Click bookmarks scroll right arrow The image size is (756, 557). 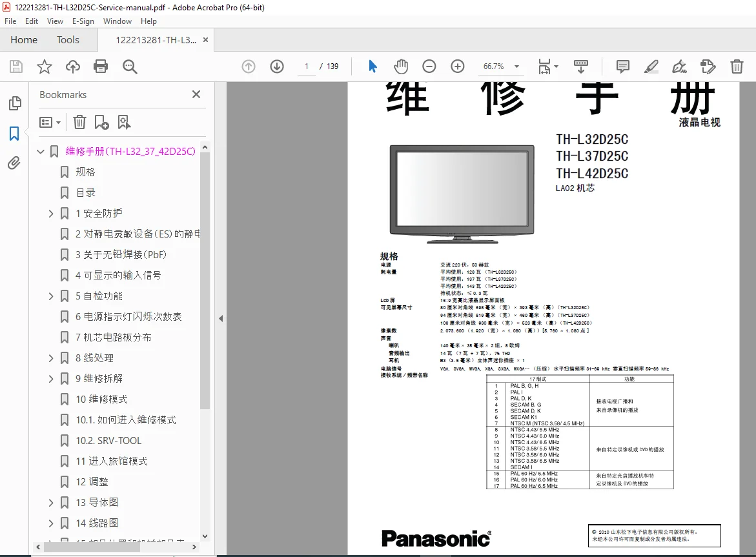194,547
